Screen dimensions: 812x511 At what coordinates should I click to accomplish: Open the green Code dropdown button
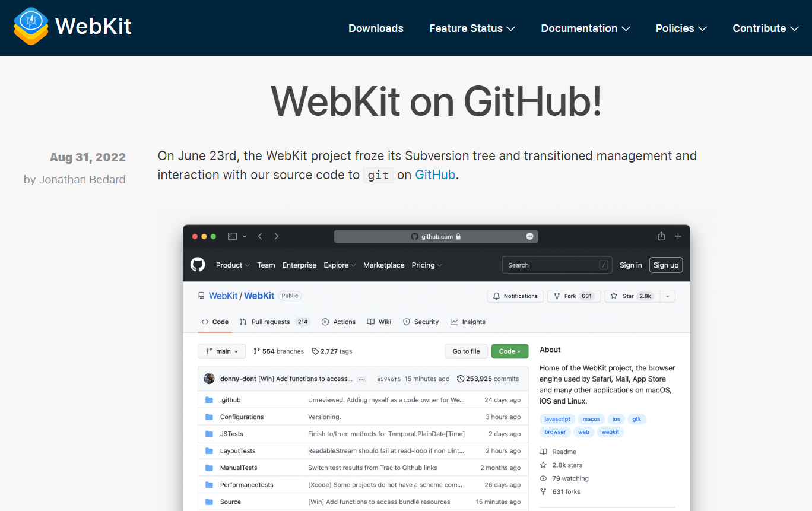click(510, 351)
